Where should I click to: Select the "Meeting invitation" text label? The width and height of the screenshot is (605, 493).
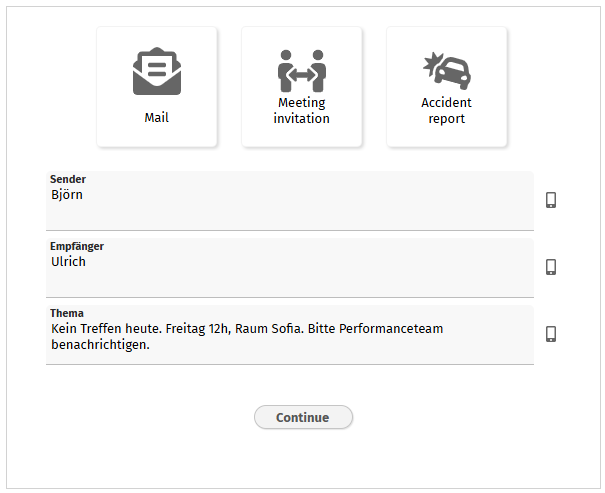pos(302,111)
